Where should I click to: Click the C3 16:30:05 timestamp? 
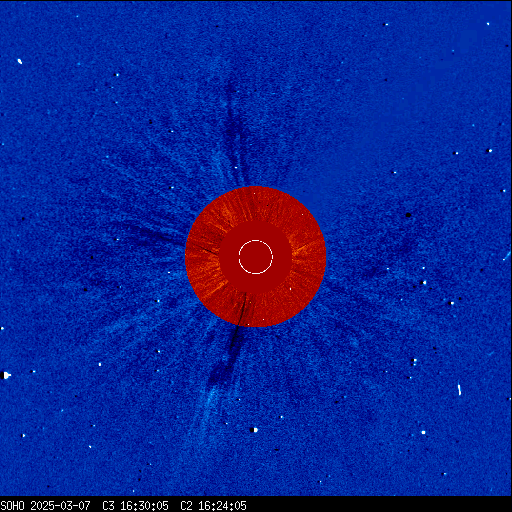[x=135, y=506]
